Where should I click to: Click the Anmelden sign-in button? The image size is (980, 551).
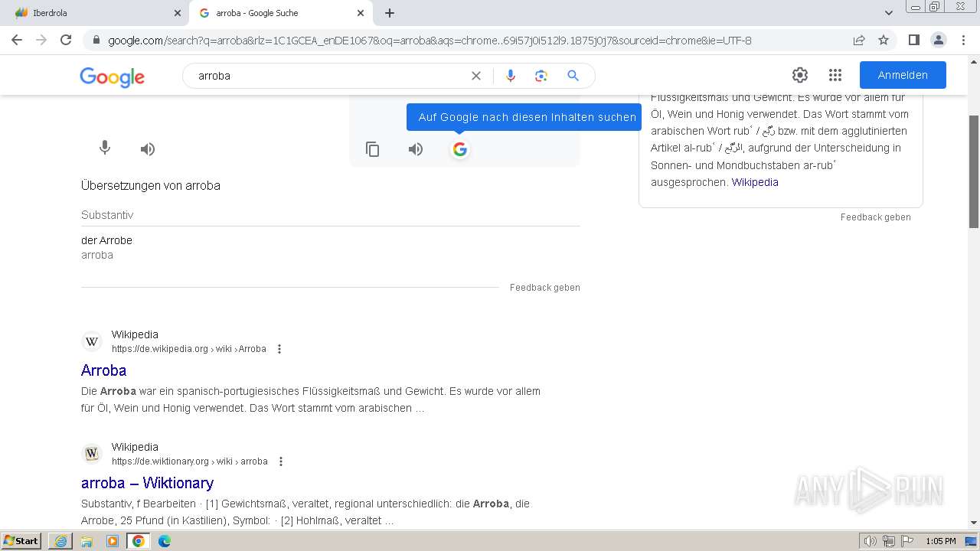(903, 75)
